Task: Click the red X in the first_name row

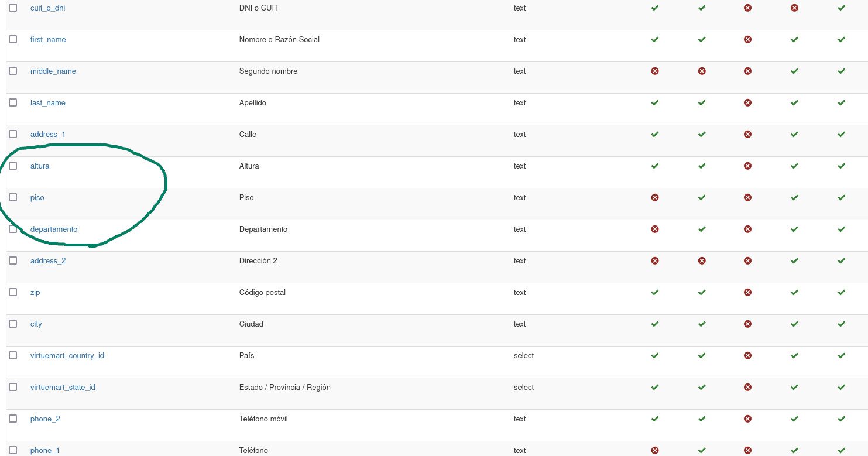Action: (x=747, y=39)
